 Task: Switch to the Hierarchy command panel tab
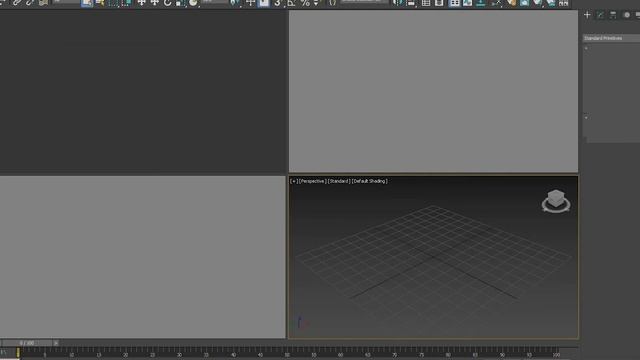pyautogui.click(x=613, y=15)
